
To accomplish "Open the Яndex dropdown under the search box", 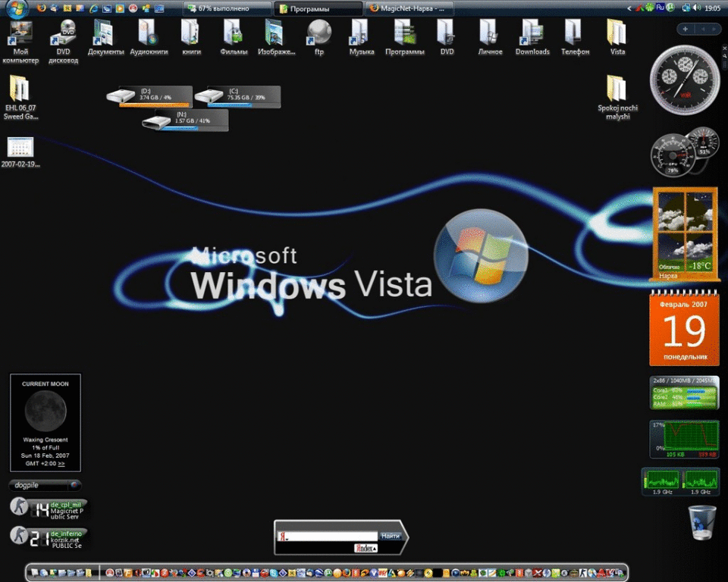I will 366,548.
